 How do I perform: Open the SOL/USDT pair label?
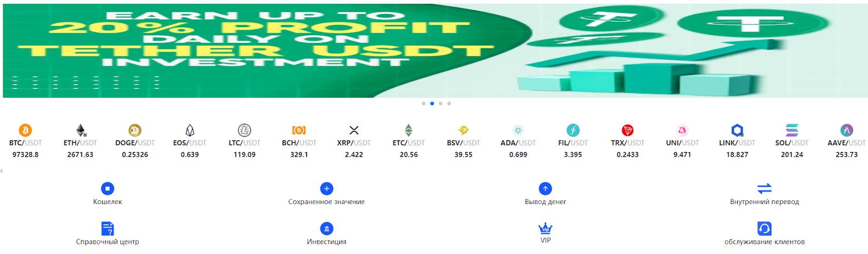coord(792,143)
